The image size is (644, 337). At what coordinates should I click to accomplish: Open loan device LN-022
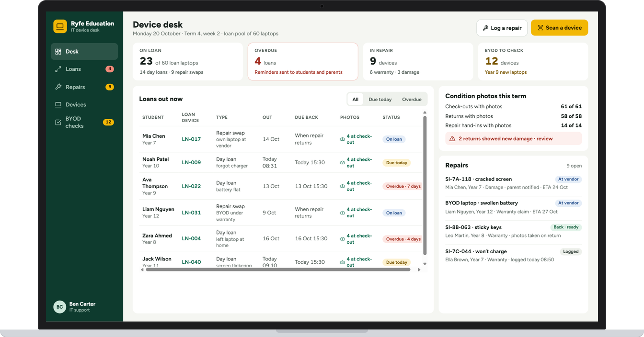click(x=191, y=186)
